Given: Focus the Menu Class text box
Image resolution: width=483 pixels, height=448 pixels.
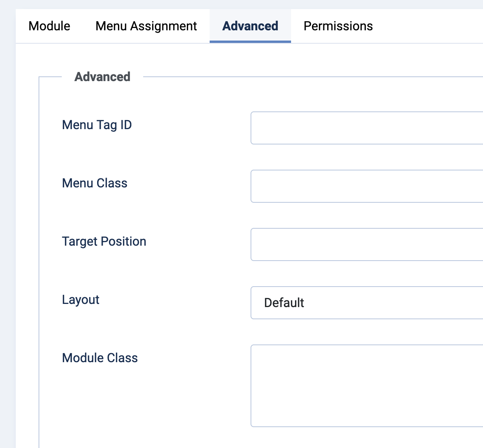Looking at the screenshot, I should pyautogui.click(x=367, y=186).
